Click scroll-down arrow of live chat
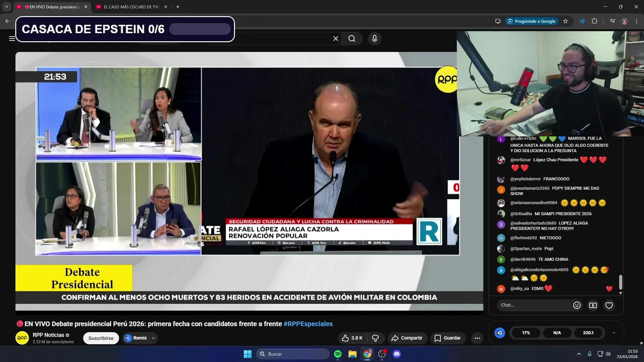This screenshot has height=362, width=644. pyautogui.click(x=620, y=293)
